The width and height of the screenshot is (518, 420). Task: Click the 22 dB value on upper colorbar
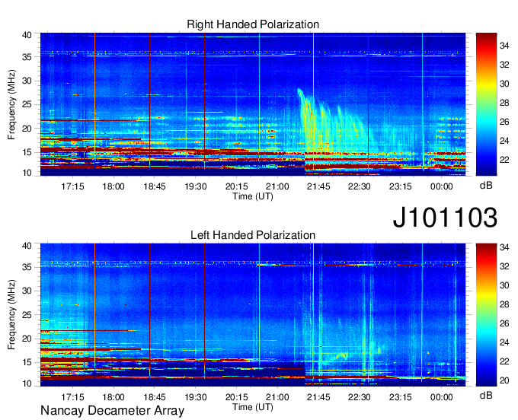click(x=504, y=160)
